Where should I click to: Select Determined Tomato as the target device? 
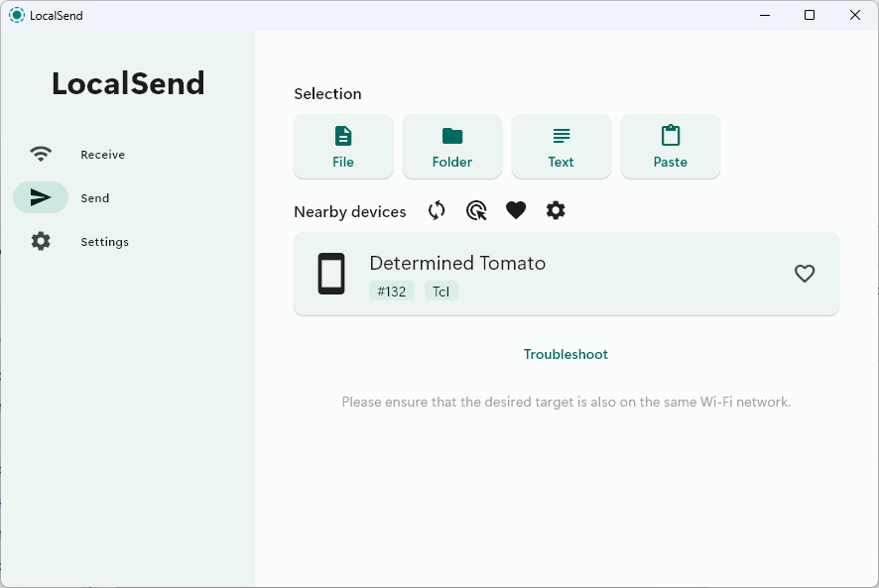coord(565,273)
